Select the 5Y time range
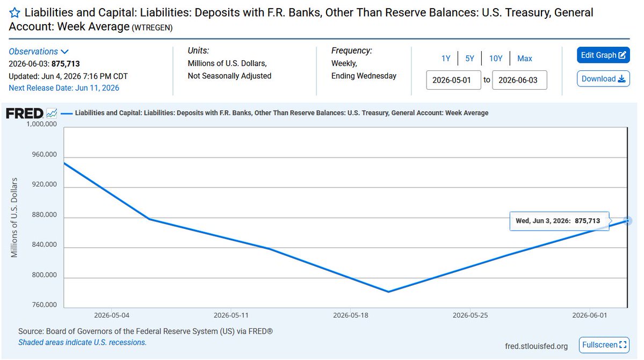 tap(469, 59)
